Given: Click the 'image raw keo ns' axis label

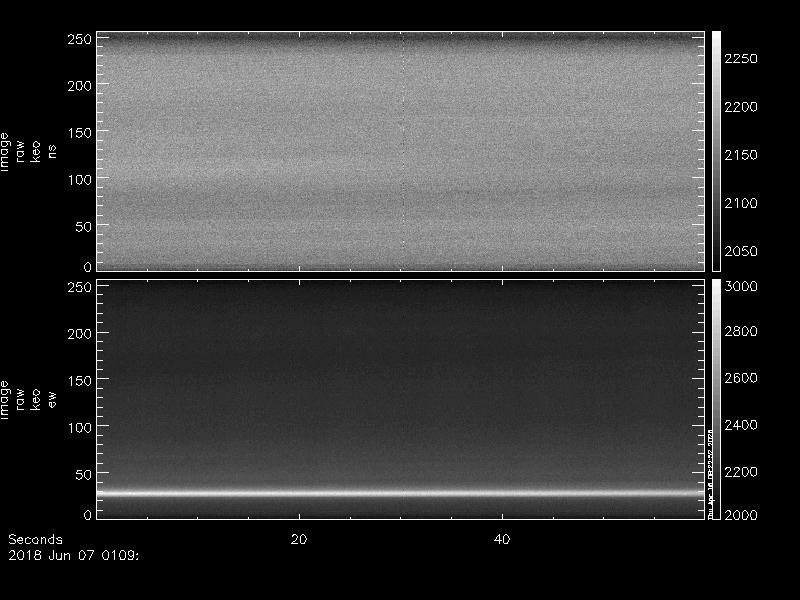Looking at the screenshot, I should pos(20,150).
